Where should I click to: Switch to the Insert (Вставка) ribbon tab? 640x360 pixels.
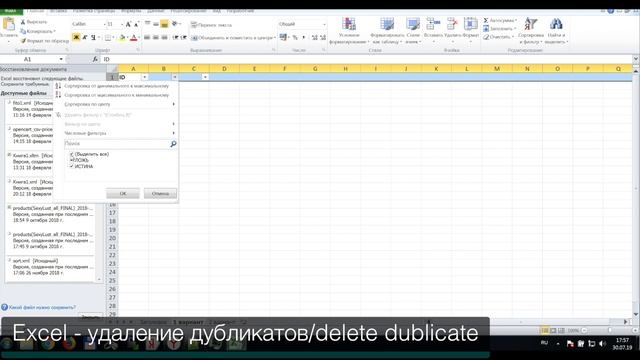pyautogui.click(x=58, y=11)
